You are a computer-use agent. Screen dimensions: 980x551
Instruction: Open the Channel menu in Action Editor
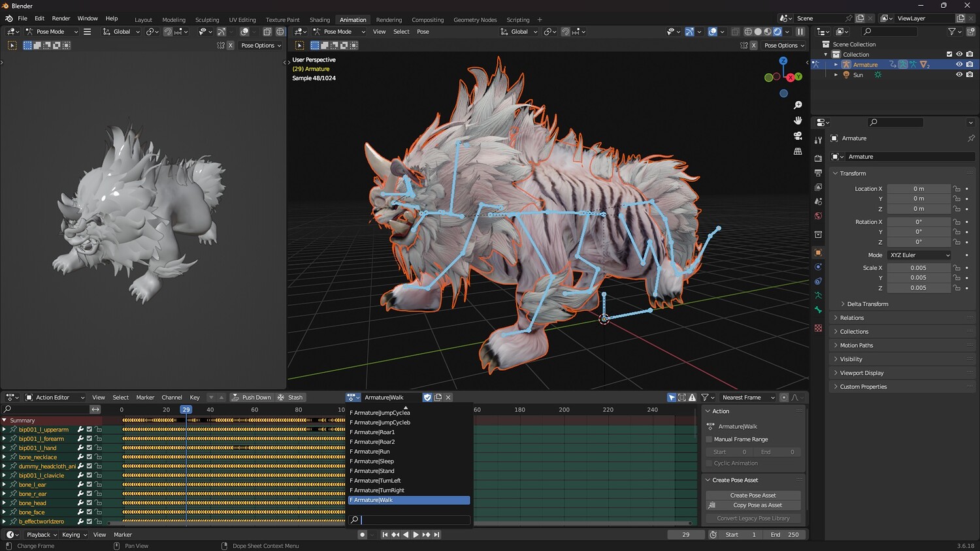click(172, 397)
